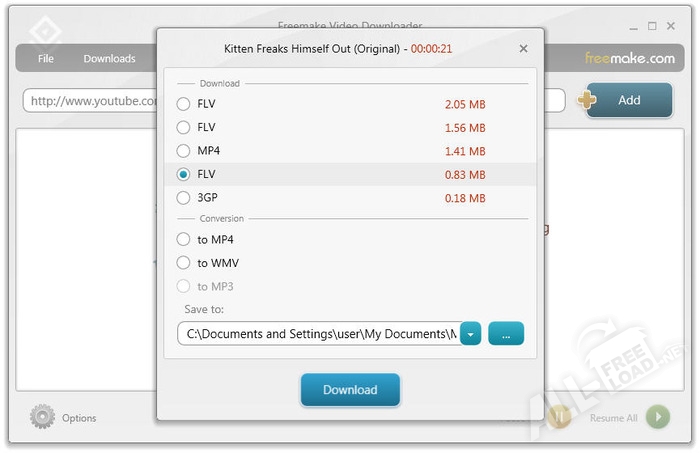700x453 pixels.
Task: Click the Options gear icon
Action: point(42,417)
